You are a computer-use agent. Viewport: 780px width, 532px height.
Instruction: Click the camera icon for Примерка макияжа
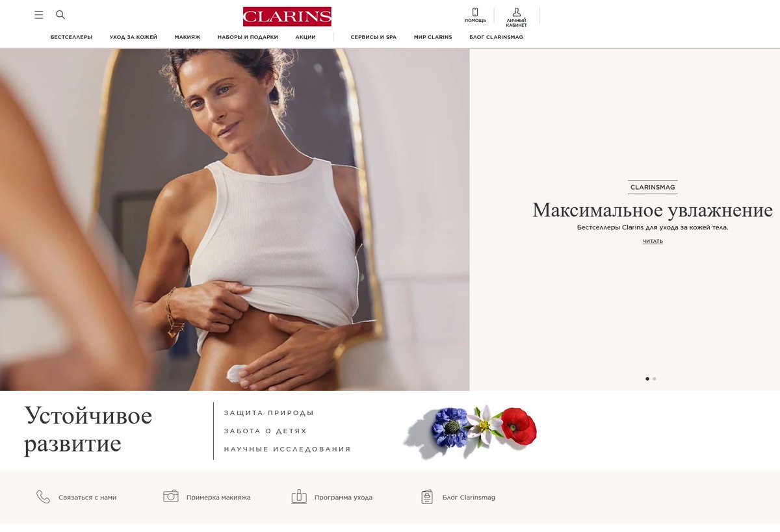point(171,496)
